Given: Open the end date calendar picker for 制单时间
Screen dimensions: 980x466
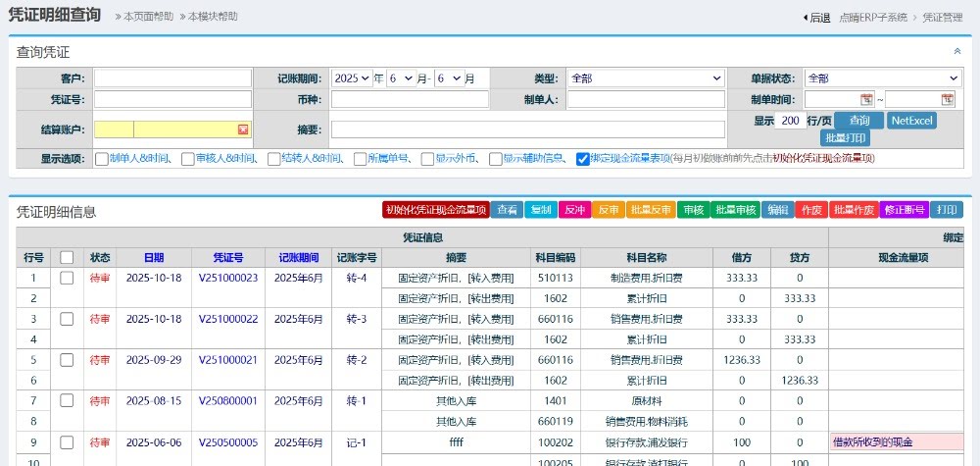Looking at the screenshot, I should [x=947, y=99].
